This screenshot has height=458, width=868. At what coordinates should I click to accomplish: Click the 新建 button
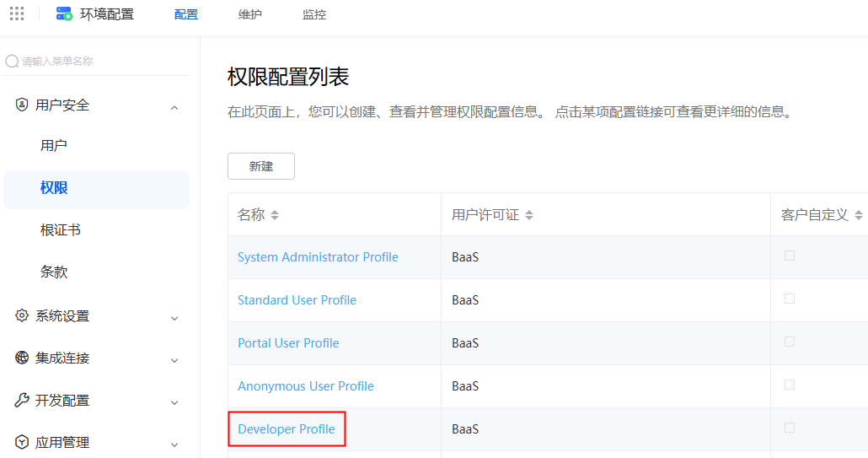[x=261, y=166]
